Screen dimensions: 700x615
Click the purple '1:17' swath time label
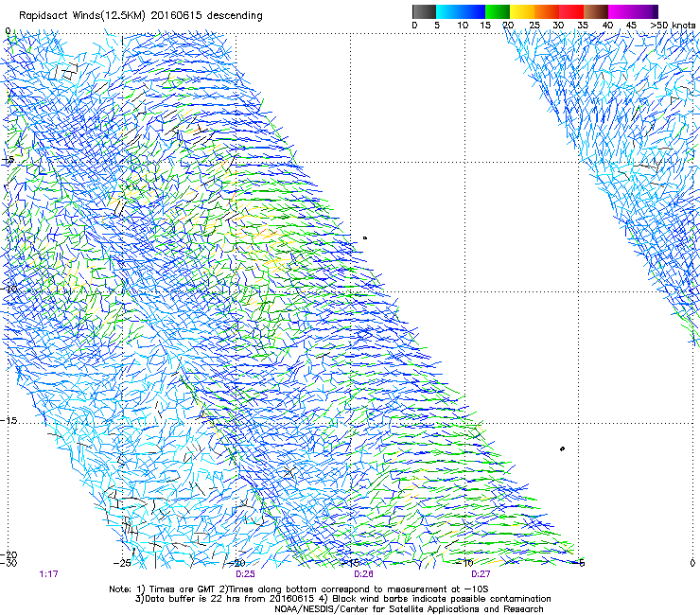[x=48, y=574]
